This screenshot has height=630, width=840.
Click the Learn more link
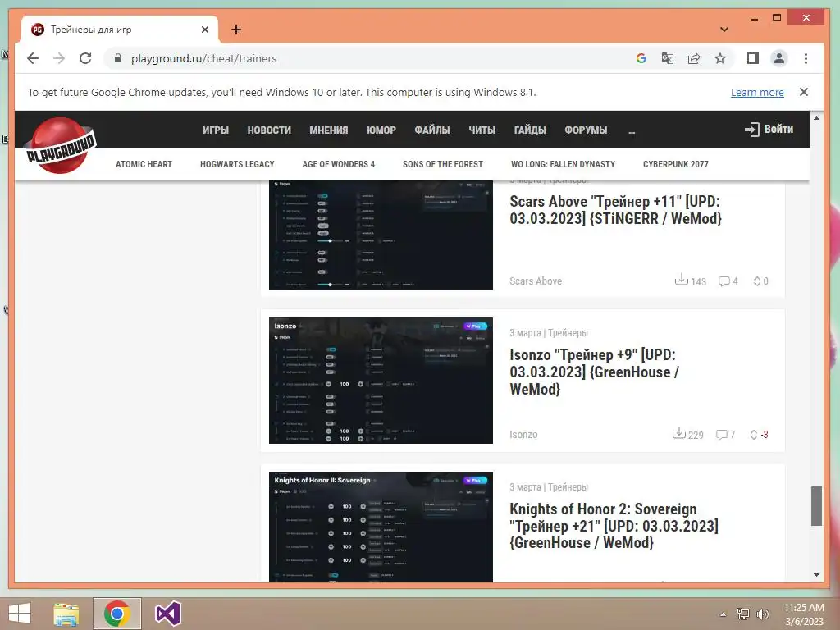757,92
